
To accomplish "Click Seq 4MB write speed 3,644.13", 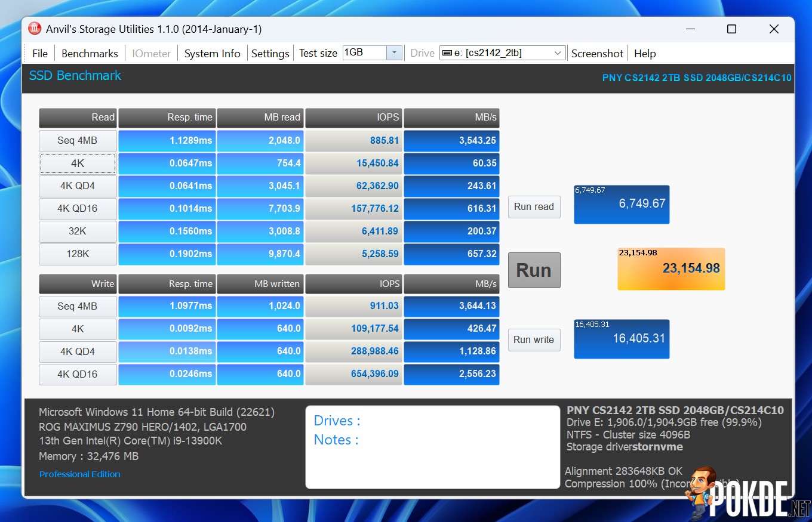I will click(451, 307).
